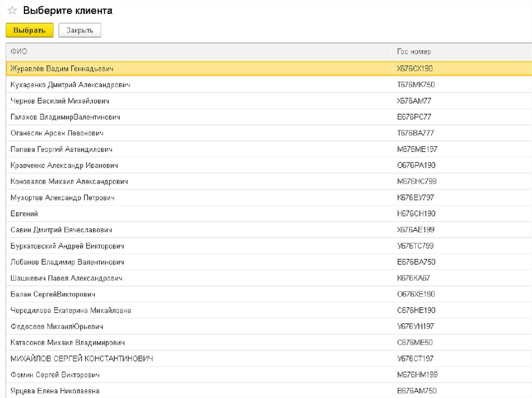
Task: Click МИХАЙЛОВ СЕРГЕЙ КОНСТАНТИНОВИЧ entry
Action: [82, 359]
